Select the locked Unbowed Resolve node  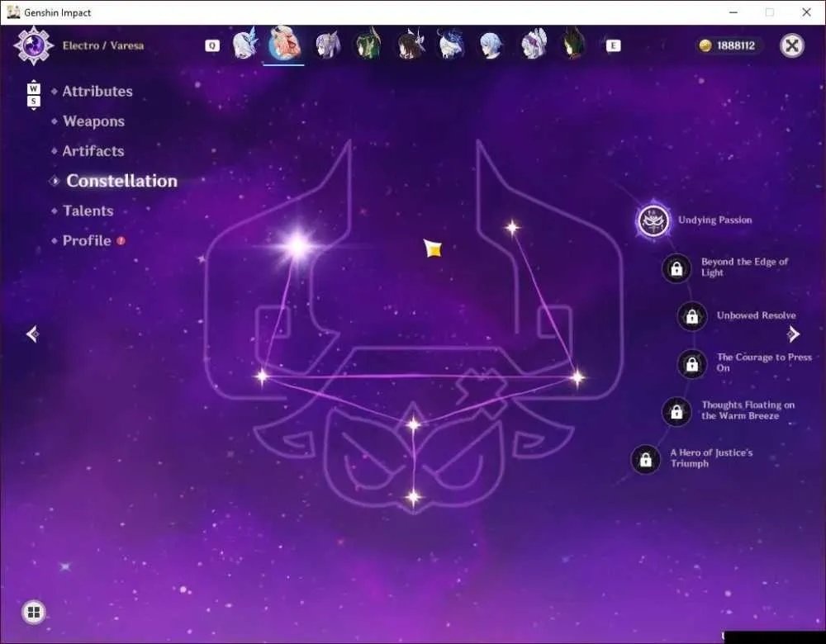pyautogui.click(x=691, y=316)
